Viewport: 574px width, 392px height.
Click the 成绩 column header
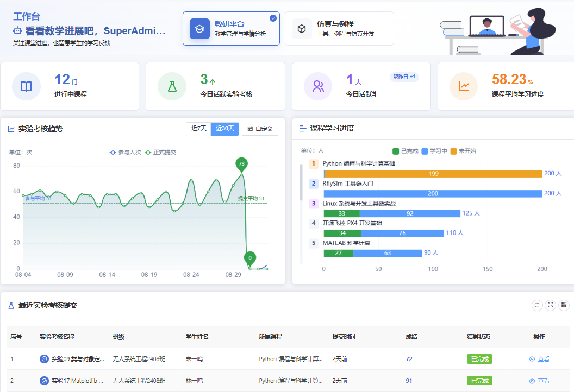[411, 337]
